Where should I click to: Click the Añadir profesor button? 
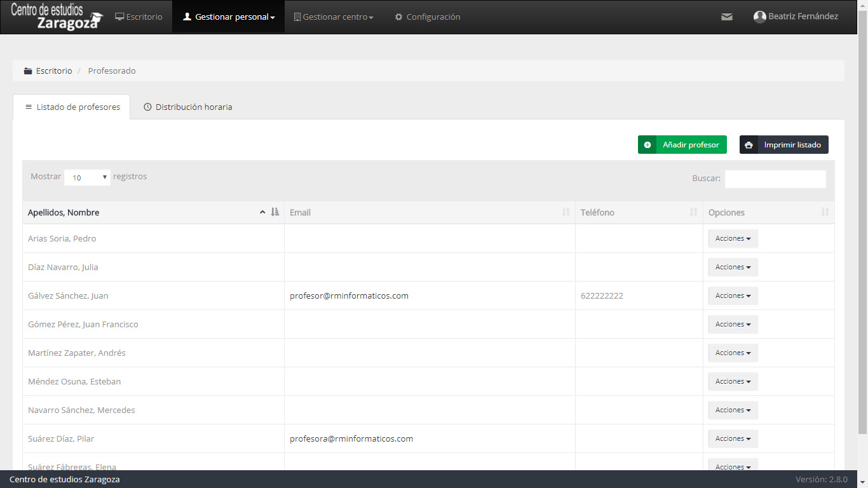point(682,145)
